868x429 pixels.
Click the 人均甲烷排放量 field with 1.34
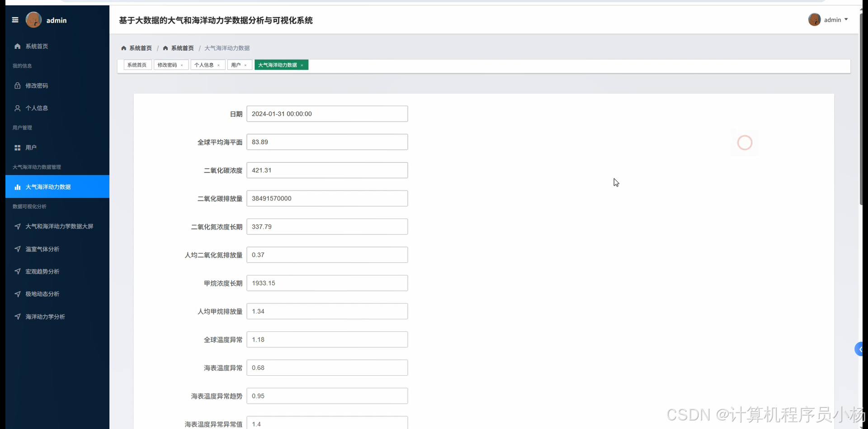327,311
